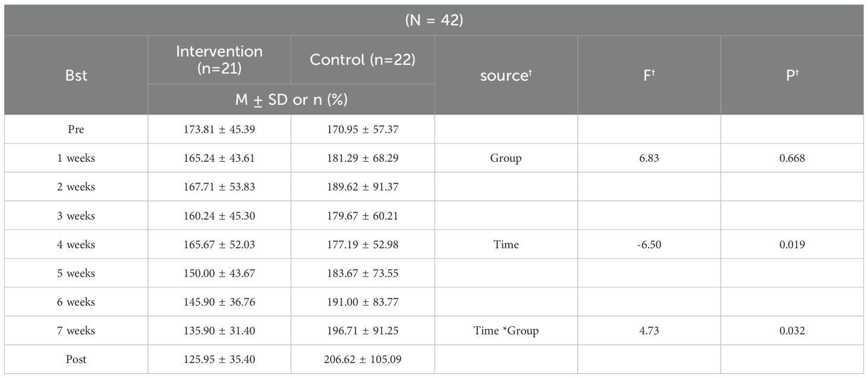Select the F value 6.83
The image size is (868, 378).
tap(649, 158)
